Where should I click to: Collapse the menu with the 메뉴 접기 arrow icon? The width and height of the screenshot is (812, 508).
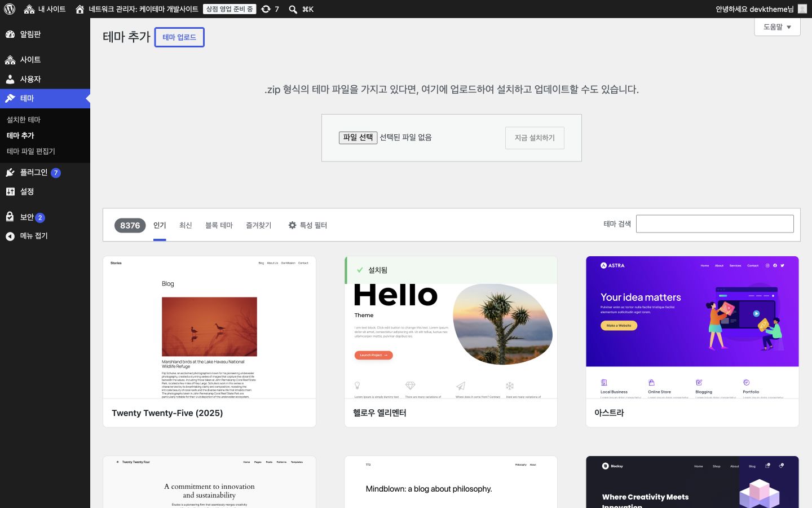click(10, 236)
